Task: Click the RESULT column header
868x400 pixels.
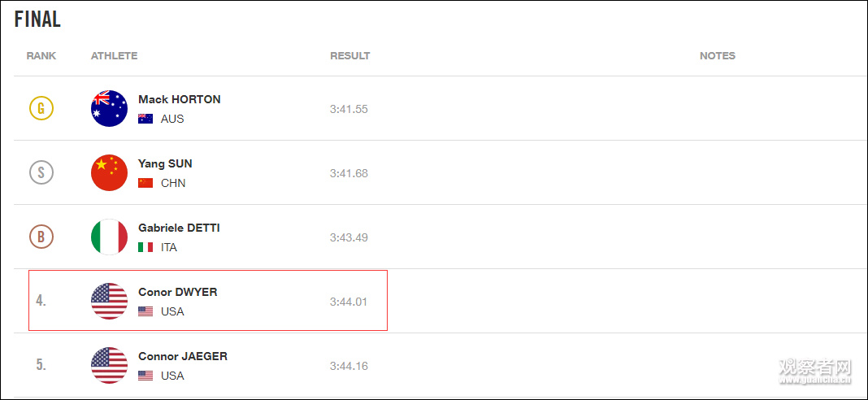Action: click(349, 56)
